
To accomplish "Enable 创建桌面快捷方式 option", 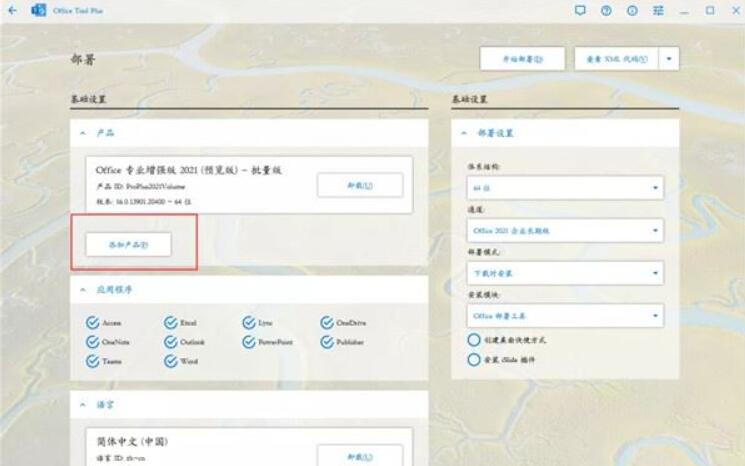I will (474, 340).
